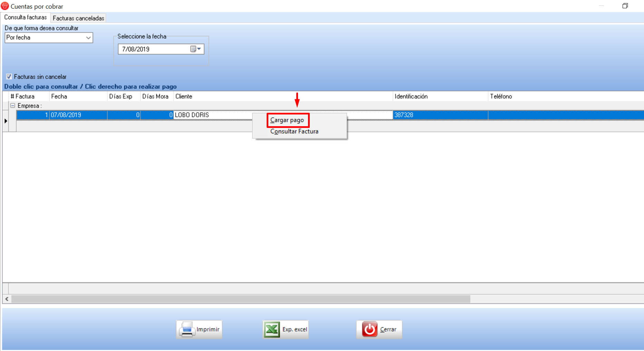
Task: Click scrollbar left arrow
Action: [x=7, y=299]
